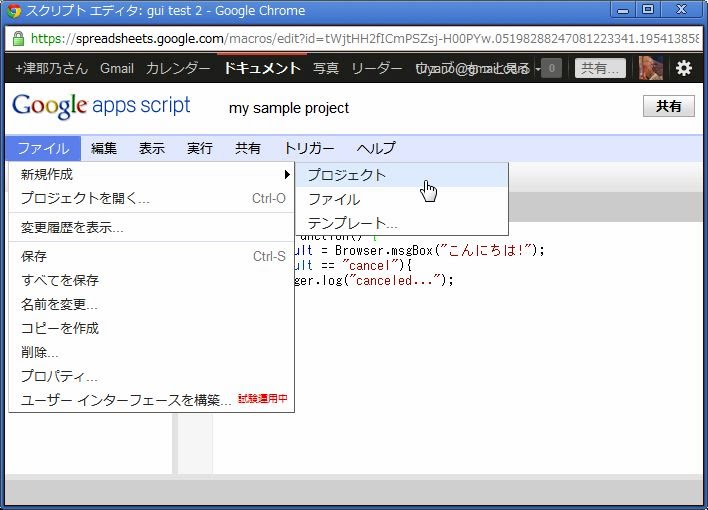
Task: Choose すべてを保存 menu item
Action: tap(60, 280)
